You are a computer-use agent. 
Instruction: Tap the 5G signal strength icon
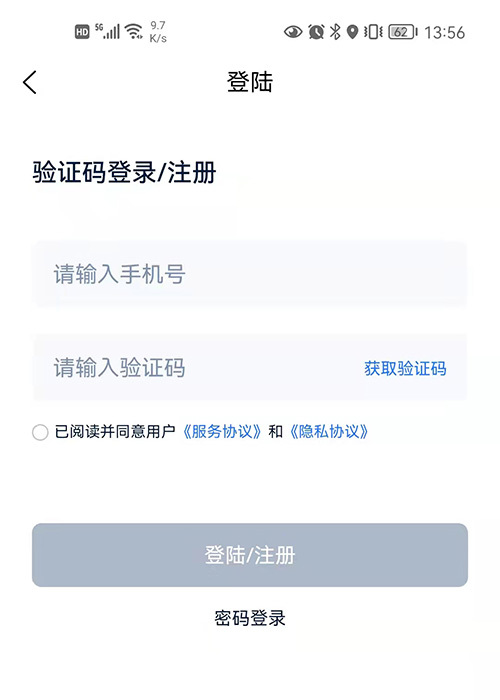(x=107, y=31)
